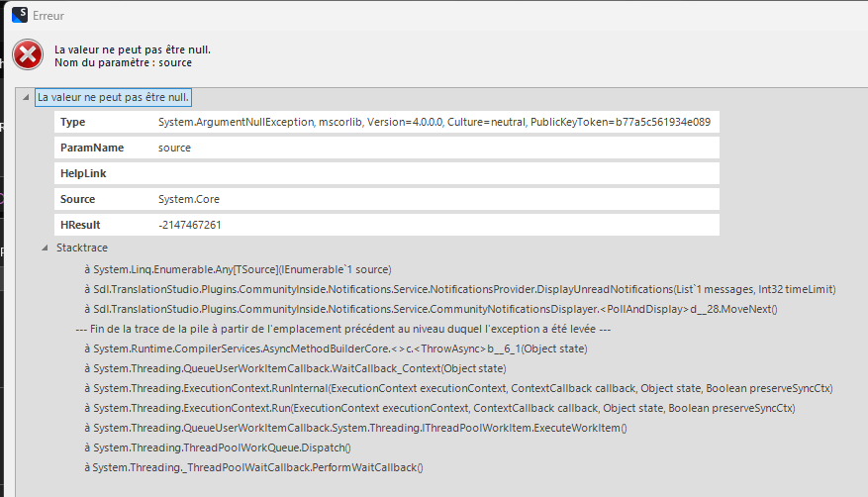The height and width of the screenshot is (497, 868).
Task: Click the HResult value -2147467261
Action: 190,226
